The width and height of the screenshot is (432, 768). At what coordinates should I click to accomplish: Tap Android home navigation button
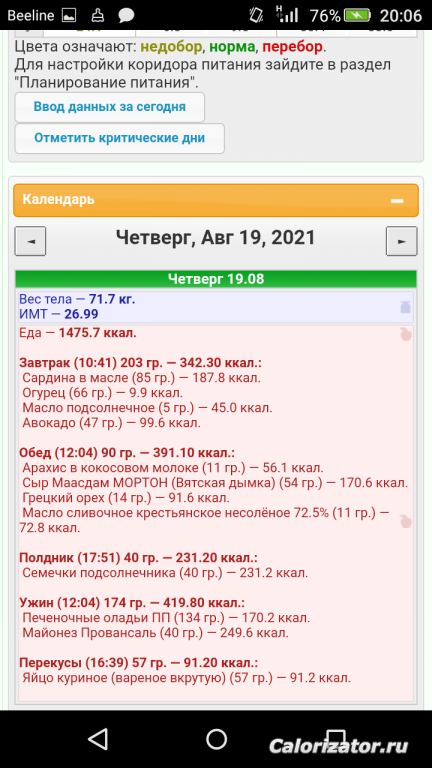[216, 739]
